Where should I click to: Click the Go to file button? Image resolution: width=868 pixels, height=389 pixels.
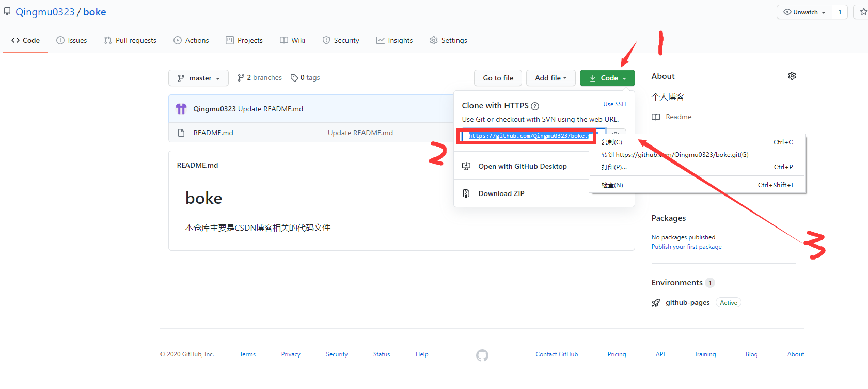point(498,78)
